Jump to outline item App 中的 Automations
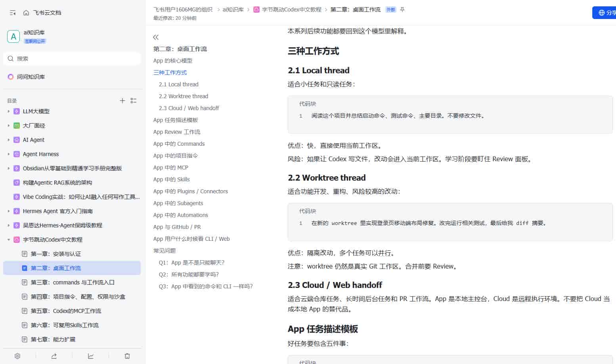This screenshot has width=616, height=364. 181,215
